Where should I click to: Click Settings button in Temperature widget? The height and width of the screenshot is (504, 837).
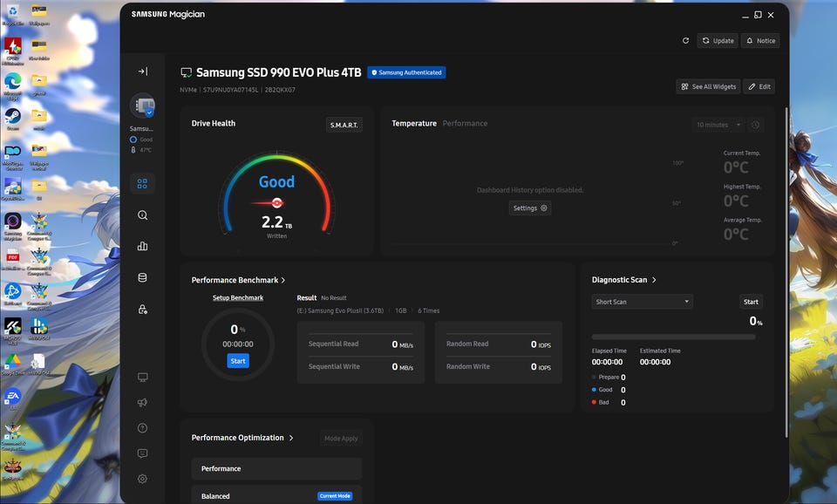(x=530, y=208)
